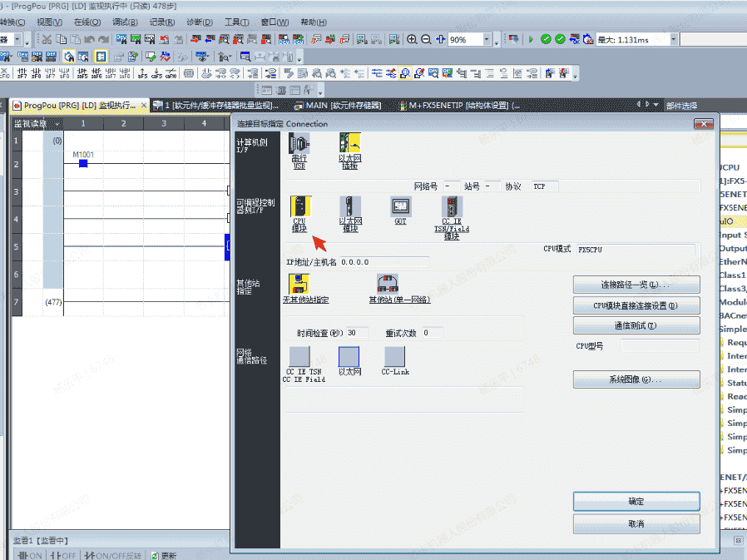Pick the 其他站(单一网络) icon
The image size is (747, 560).
tap(388, 284)
